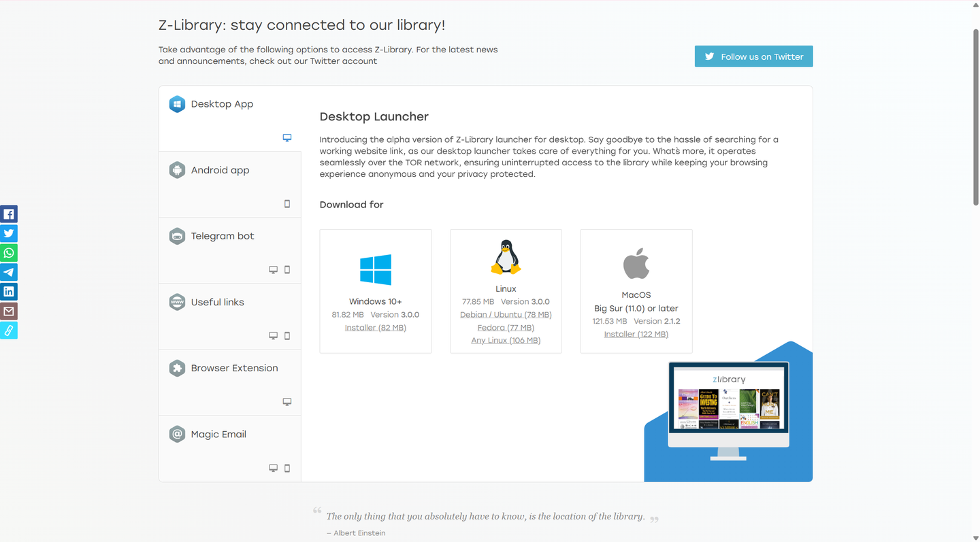The height and width of the screenshot is (542, 980).
Task: Click the "Linux" label under the penguin
Action: (x=506, y=289)
